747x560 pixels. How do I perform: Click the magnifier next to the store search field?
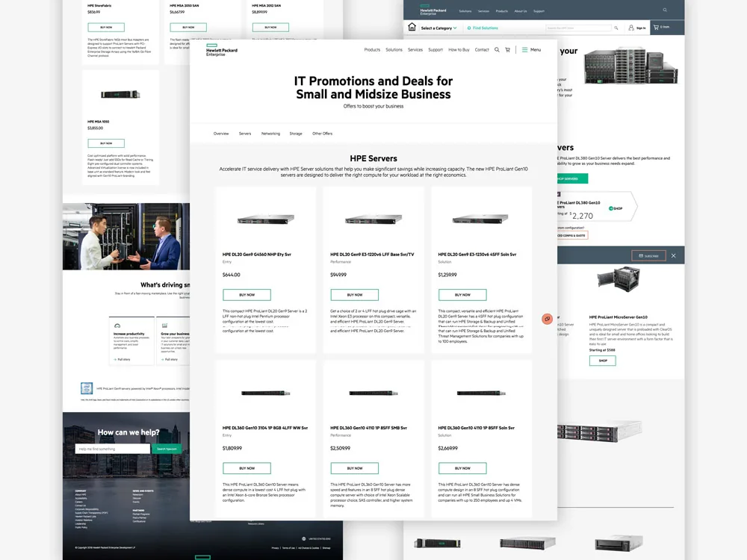point(616,28)
